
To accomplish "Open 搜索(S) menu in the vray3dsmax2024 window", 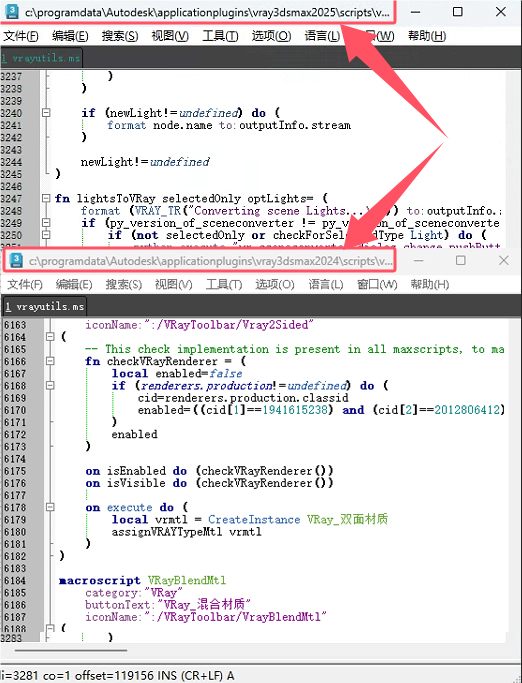I will 124,285.
